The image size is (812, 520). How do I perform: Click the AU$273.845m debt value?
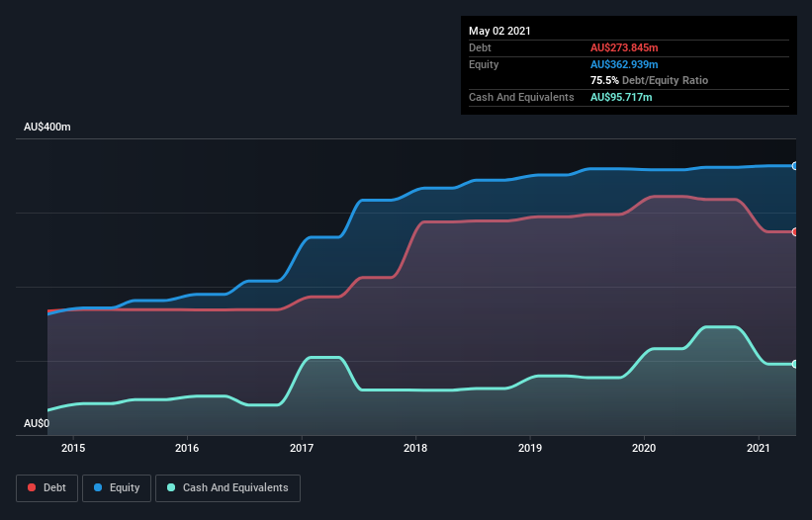click(624, 47)
